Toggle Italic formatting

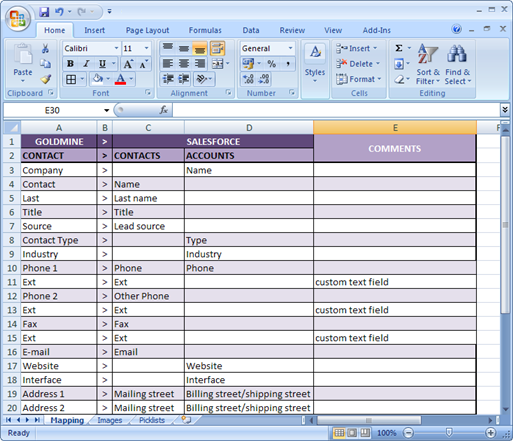(x=86, y=63)
